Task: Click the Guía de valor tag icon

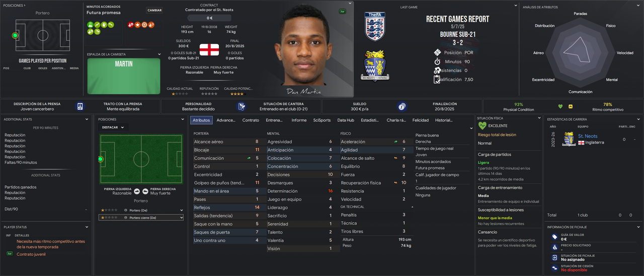Action: (554, 237)
